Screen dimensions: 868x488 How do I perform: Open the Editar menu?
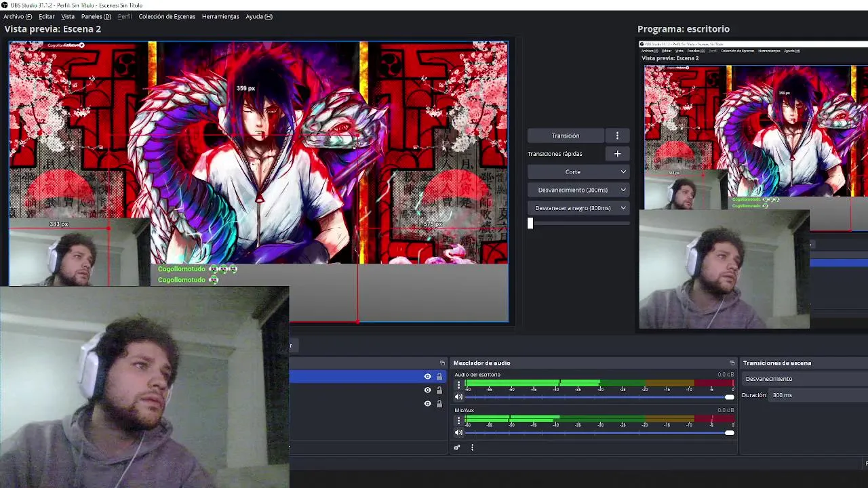[47, 16]
